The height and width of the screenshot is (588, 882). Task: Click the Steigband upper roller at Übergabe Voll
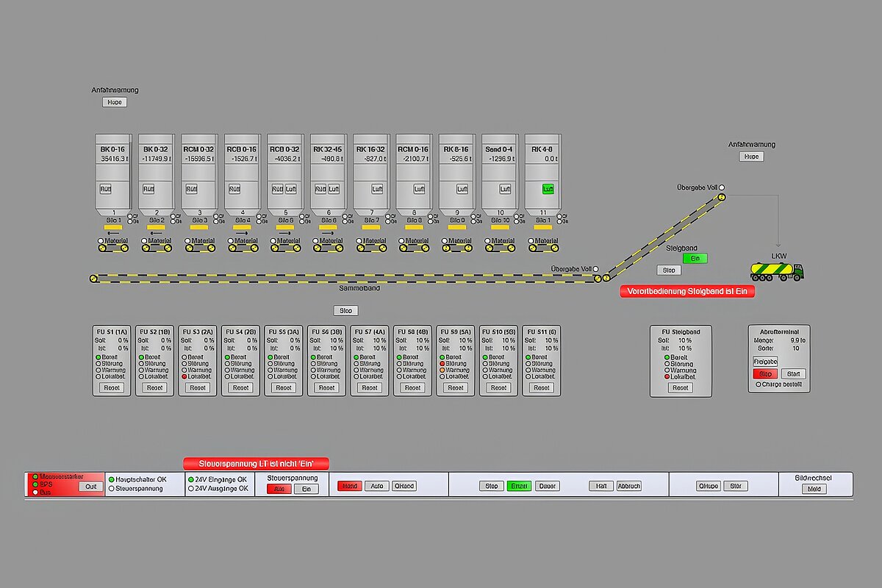(x=721, y=197)
